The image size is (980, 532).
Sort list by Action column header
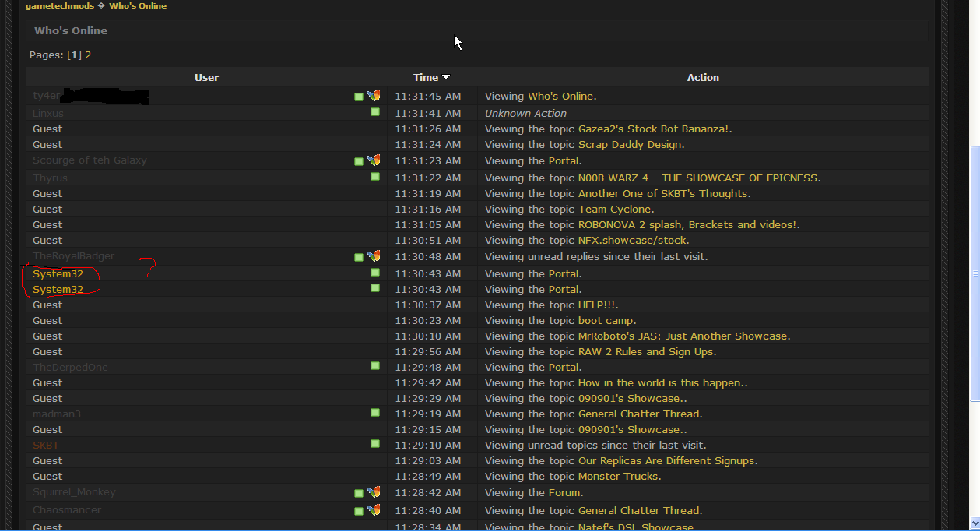(x=703, y=78)
